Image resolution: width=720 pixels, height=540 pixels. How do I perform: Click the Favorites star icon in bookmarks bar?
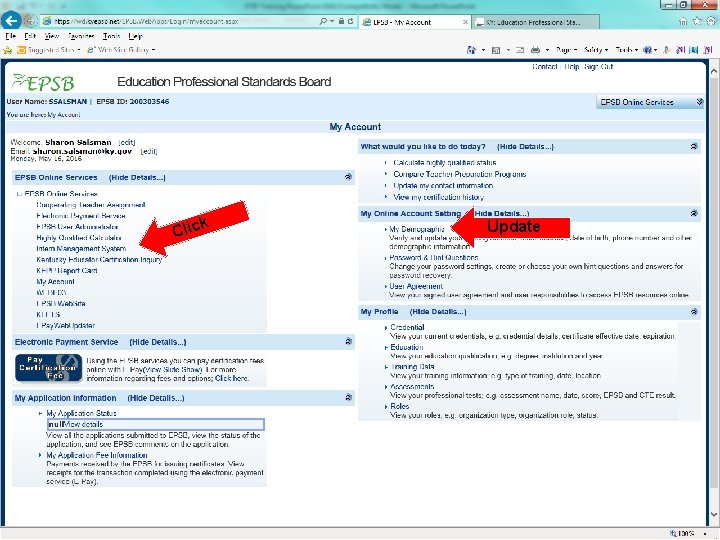click(8, 50)
